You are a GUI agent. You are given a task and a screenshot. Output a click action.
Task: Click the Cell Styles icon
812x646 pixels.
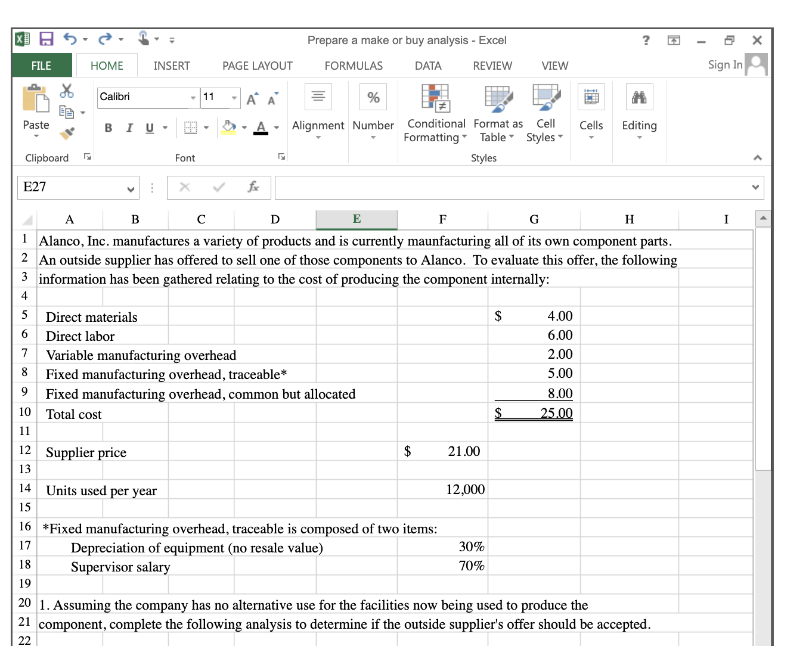546,98
